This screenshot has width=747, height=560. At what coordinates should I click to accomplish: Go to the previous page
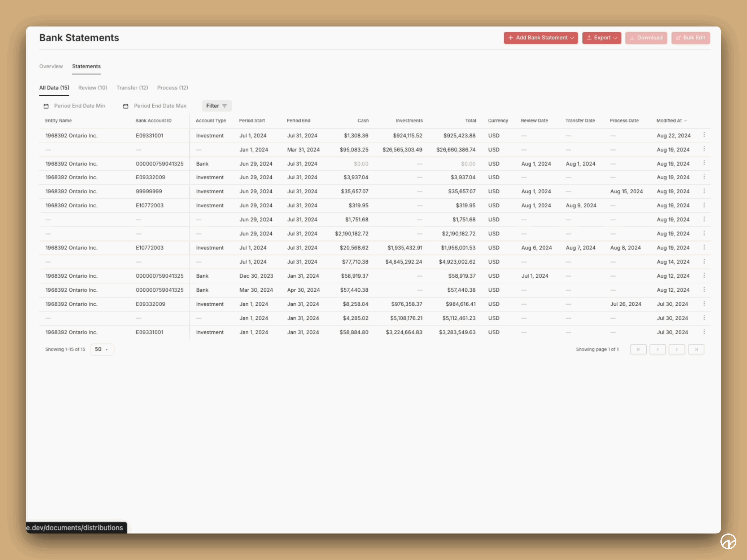pyautogui.click(x=657, y=349)
